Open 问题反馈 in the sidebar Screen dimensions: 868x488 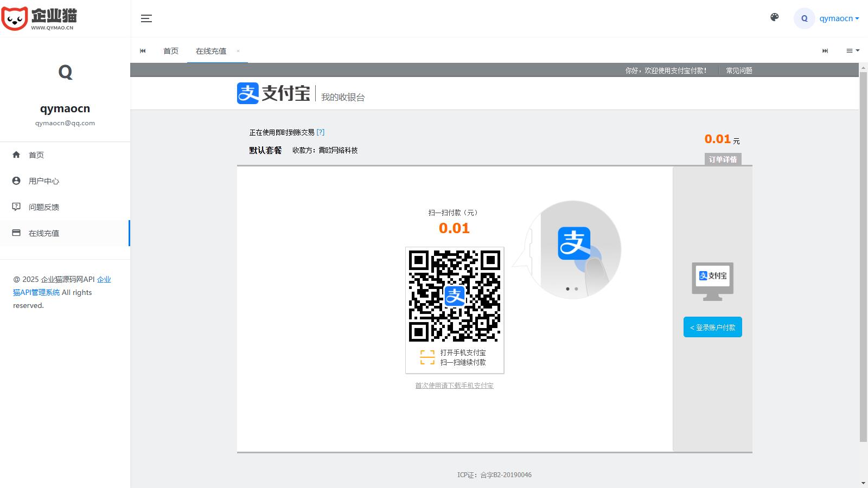44,207
